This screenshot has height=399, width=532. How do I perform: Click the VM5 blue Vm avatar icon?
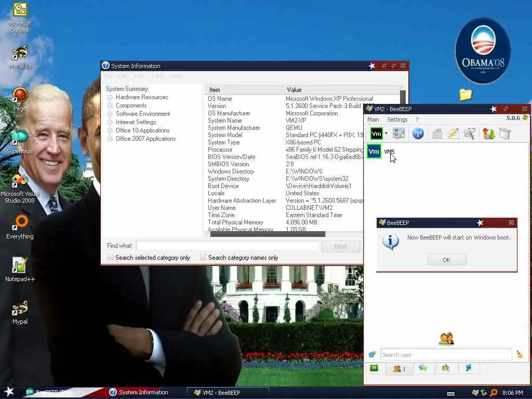click(374, 152)
